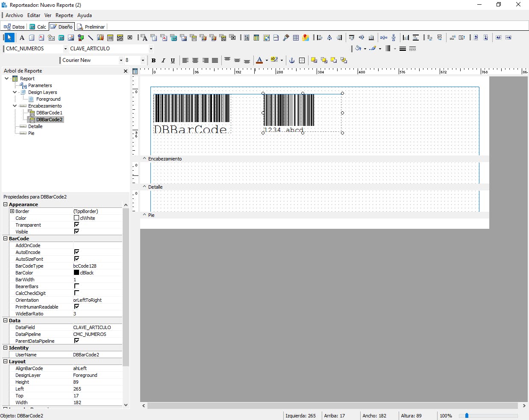Click the zoom slider in status bar
This screenshot has width=529, height=420.
coord(467,415)
